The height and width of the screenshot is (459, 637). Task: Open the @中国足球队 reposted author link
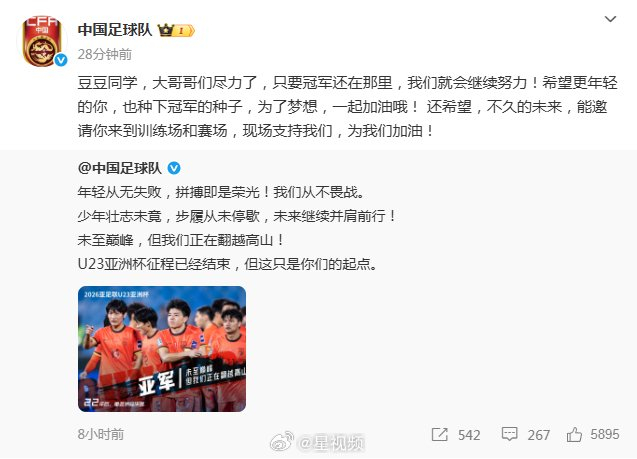click(x=120, y=168)
